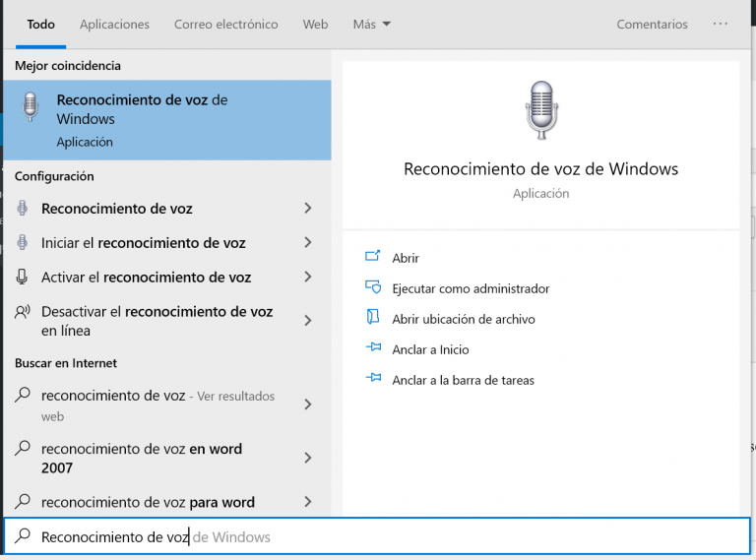Click the search icon beside 'en word 2007'
Image resolution: width=756 pixels, height=560 pixels.
click(x=23, y=449)
